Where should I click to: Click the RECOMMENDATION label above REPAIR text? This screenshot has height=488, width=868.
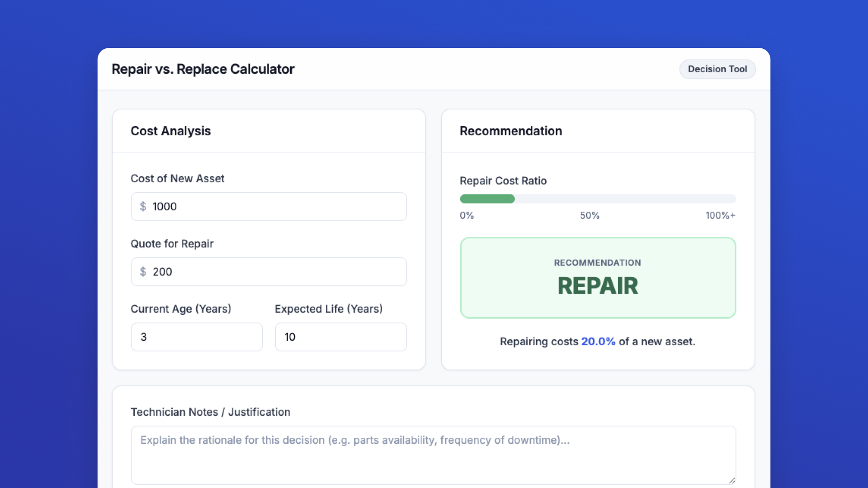pyautogui.click(x=598, y=263)
